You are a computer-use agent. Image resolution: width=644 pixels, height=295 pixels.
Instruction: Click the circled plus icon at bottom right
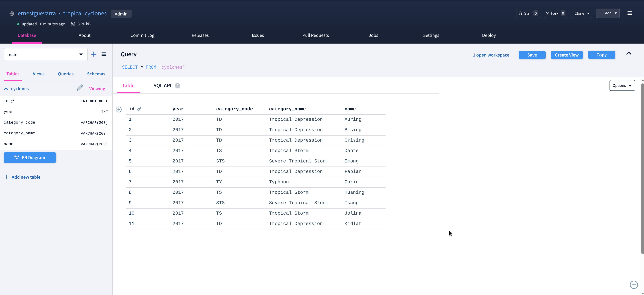click(x=634, y=285)
